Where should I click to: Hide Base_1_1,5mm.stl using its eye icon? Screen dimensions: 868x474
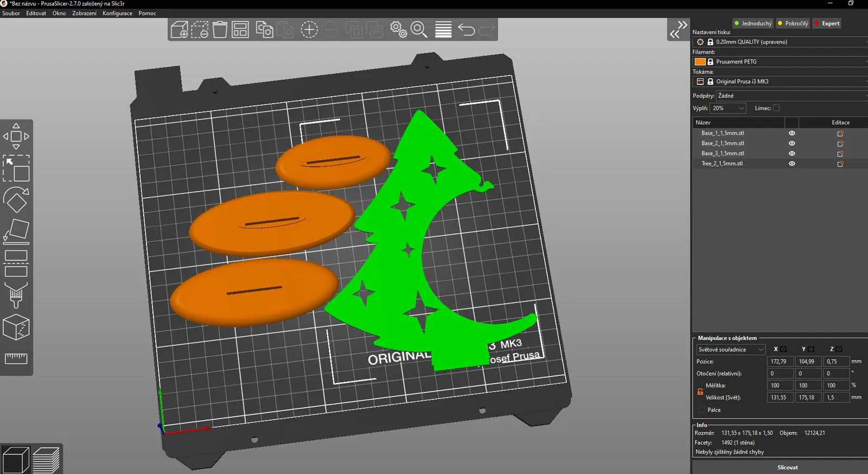[x=792, y=133]
